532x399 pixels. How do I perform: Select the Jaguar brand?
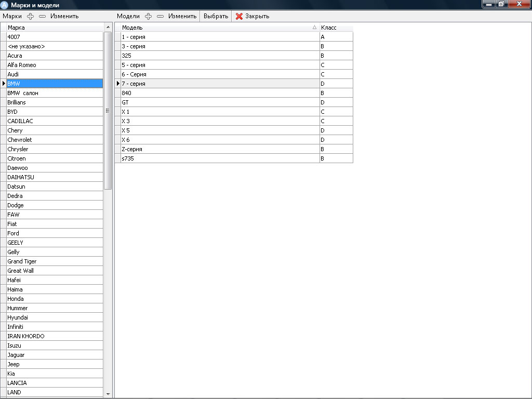55,355
